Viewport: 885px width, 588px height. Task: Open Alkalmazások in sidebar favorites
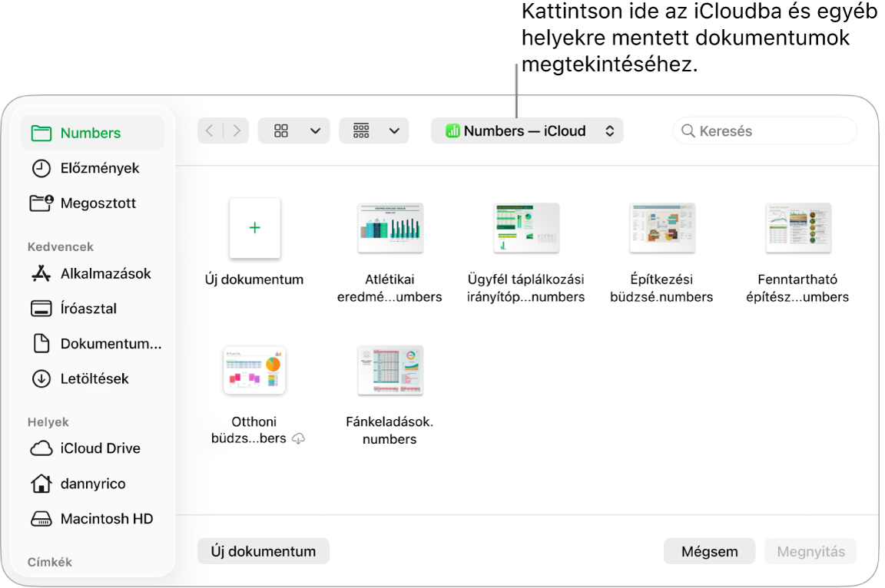92,273
